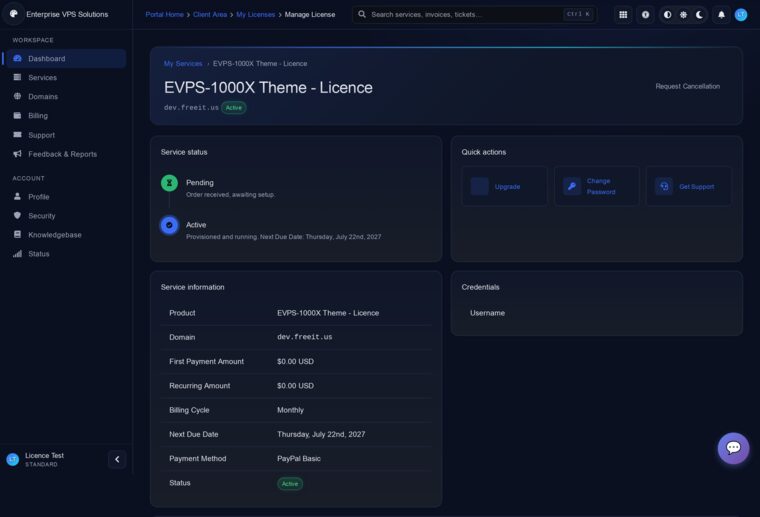Click the Active badge beside dev.freeit.us header
760x517 pixels.
pyautogui.click(x=234, y=108)
